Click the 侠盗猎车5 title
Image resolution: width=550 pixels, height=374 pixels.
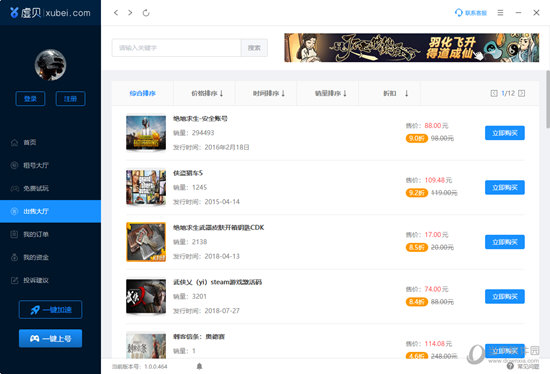click(x=188, y=173)
